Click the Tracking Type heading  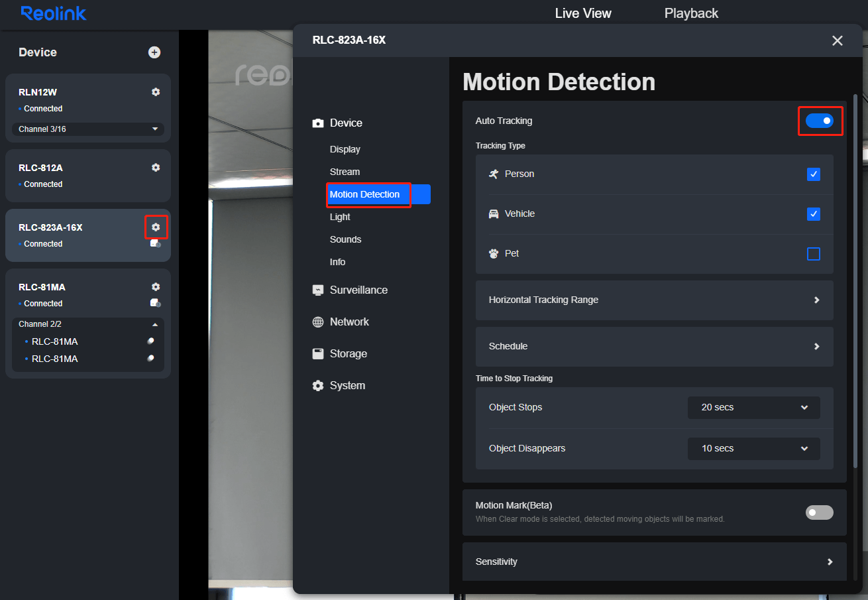(500, 146)
